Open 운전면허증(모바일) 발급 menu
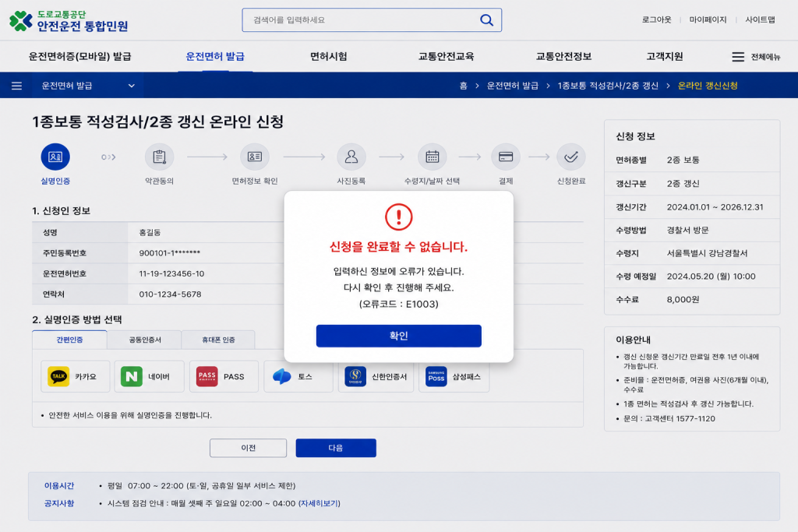The image size is (798, 532). point(80,56)
